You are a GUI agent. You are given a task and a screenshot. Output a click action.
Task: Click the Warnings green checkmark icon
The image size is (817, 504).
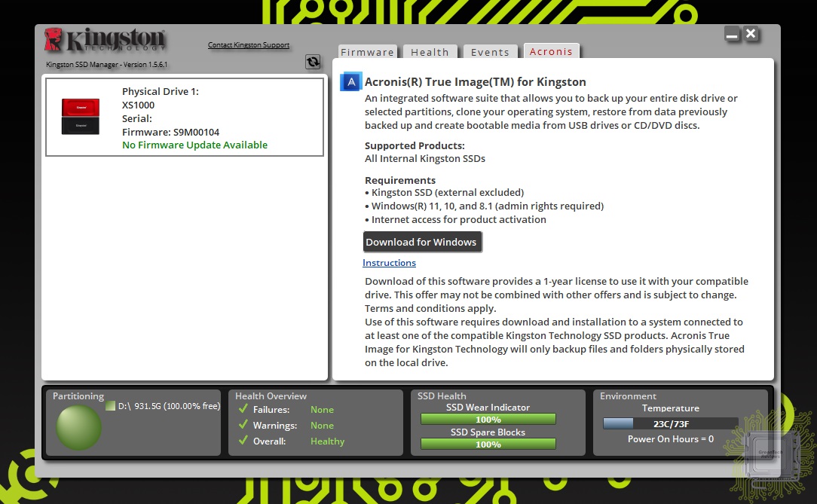point(243,425)
